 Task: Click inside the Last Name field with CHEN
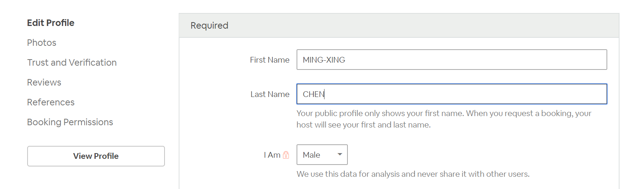tap(452, 94)
